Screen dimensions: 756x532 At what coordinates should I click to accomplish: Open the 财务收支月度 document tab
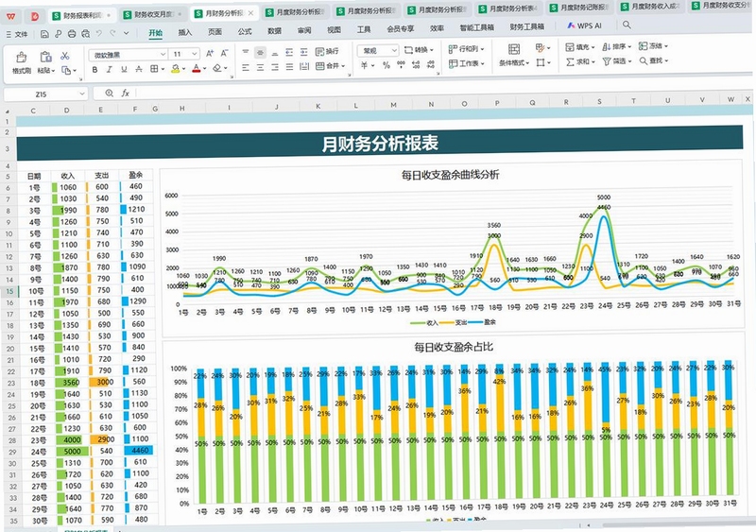(x=153, y=14)
